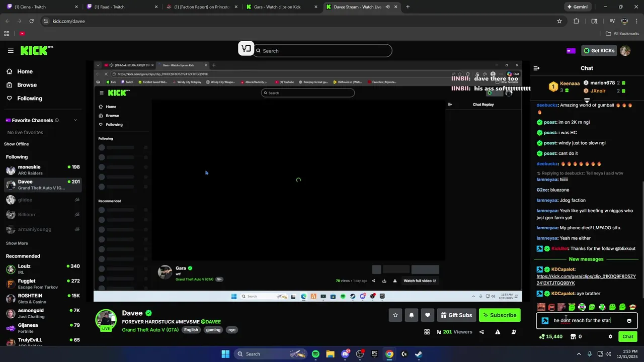644x362 pixels.
Task: Open chat settings gear icon
Action: (610, 336)
